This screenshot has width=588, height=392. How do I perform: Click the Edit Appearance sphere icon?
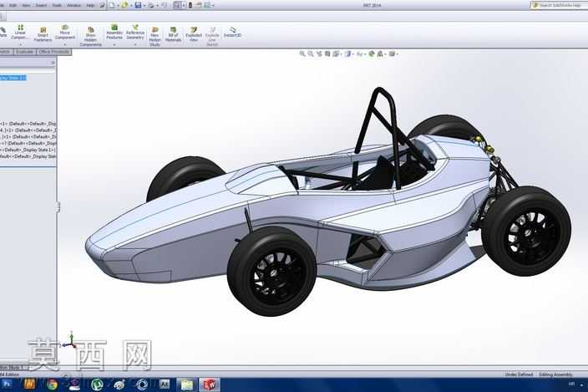372,54
